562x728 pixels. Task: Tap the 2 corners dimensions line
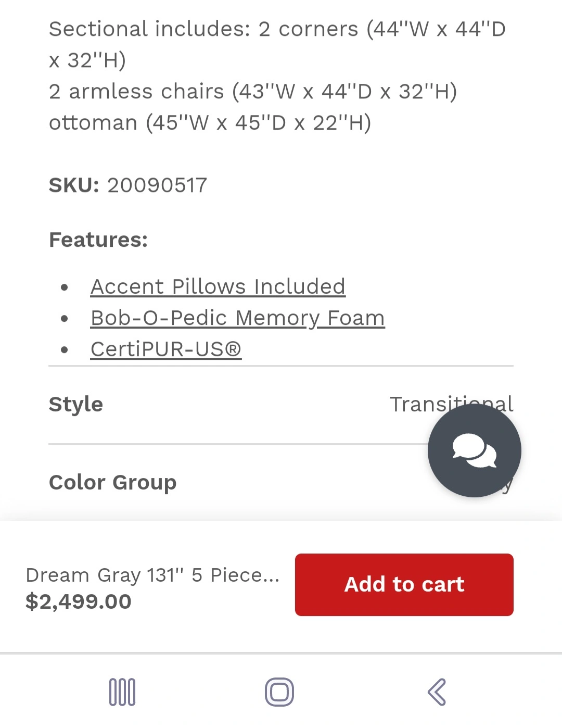tap(277, 29)
